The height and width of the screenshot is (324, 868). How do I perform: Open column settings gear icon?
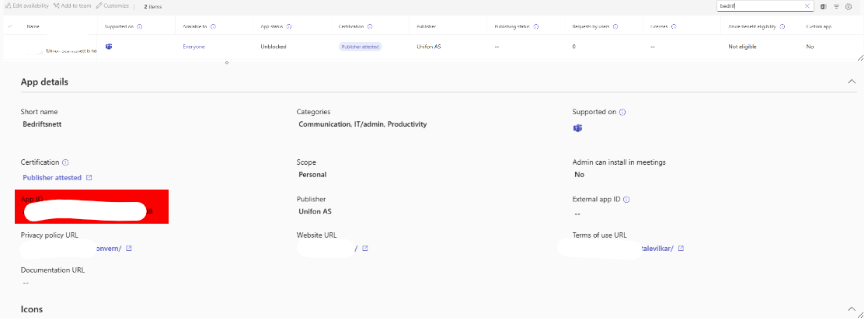tap(849, 6)
